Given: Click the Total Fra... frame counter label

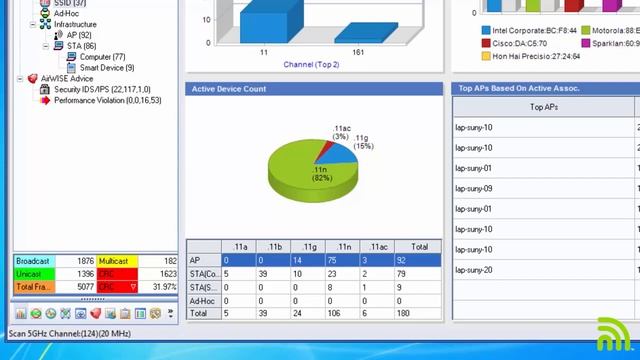Looking at the screenshot, I should coord(34,287).
